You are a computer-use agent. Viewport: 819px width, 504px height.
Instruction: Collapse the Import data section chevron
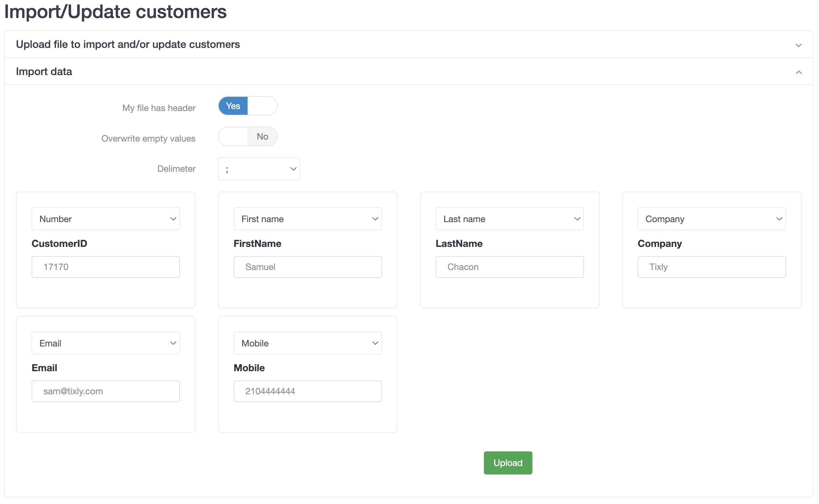tap(799, 72)
